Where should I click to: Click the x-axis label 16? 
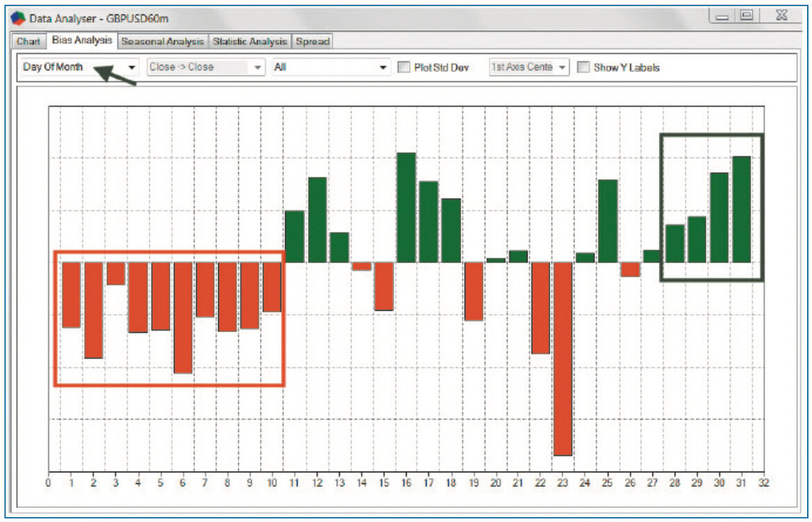406,483
